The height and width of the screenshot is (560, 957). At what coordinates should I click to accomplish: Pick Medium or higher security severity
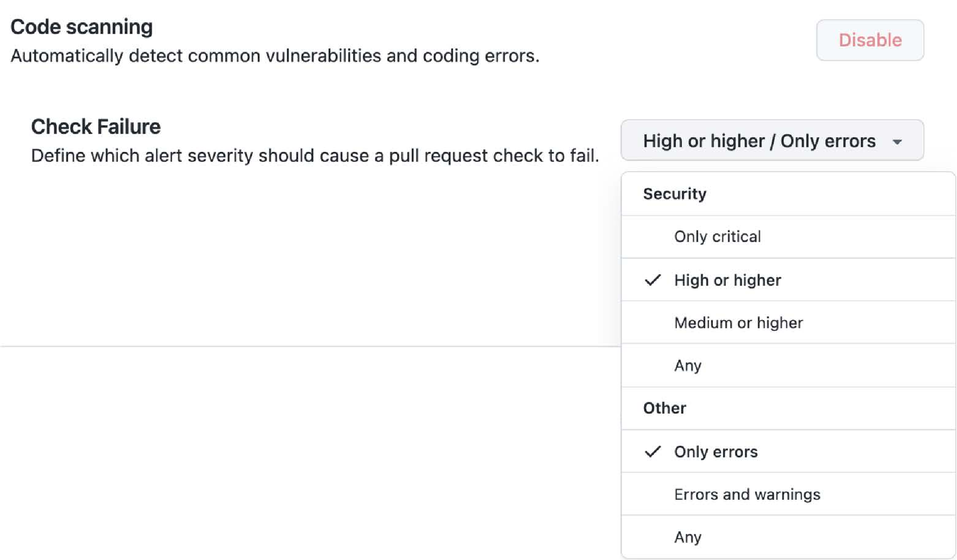pyautogui.click(x=788, y=322)
